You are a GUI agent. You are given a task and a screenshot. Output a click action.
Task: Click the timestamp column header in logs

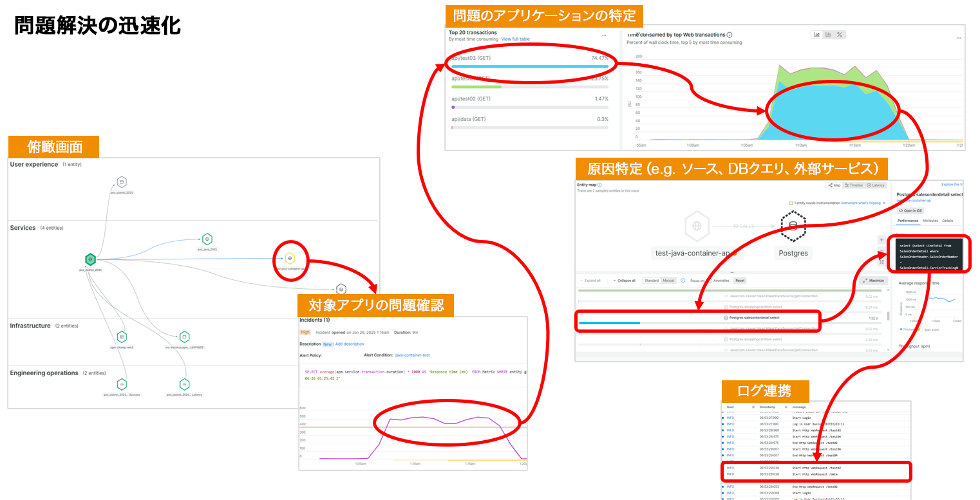pyautogui.click(x=768, y=407)
